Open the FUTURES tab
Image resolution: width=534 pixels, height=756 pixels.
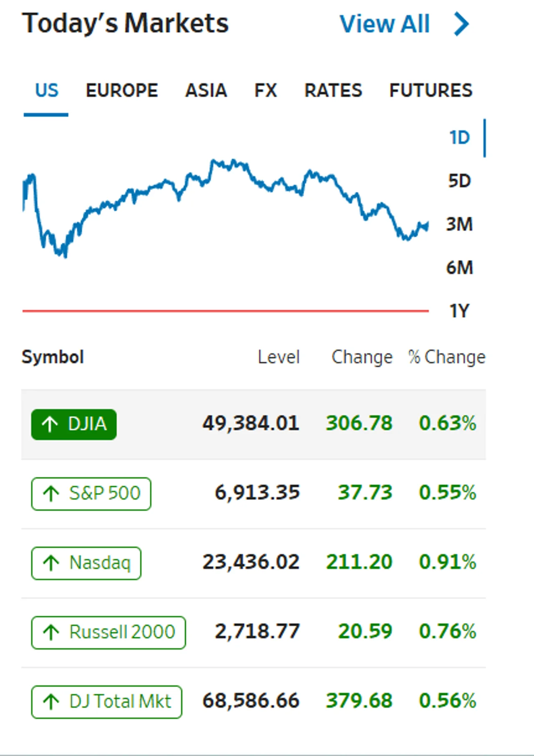(x=431, y=91)
